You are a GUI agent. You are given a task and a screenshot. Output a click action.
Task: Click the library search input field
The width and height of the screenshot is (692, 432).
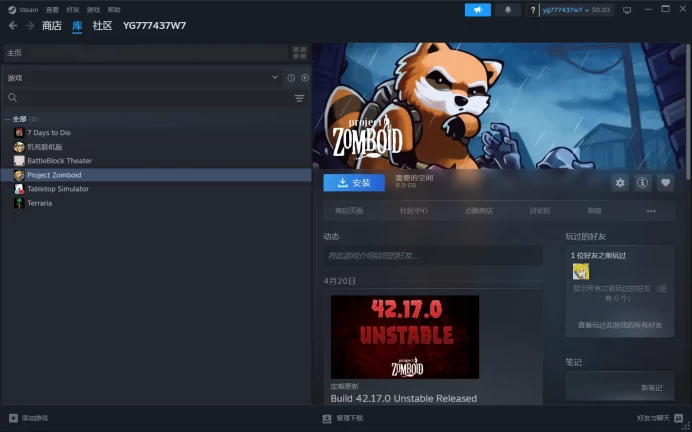(x=154, y=98)
